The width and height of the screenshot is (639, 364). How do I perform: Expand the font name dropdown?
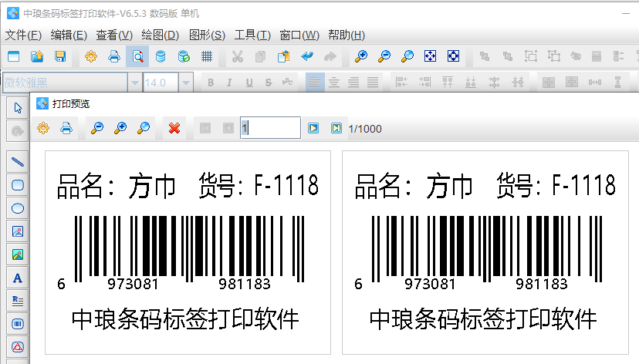pyautogui.click(x=135, y=83)
